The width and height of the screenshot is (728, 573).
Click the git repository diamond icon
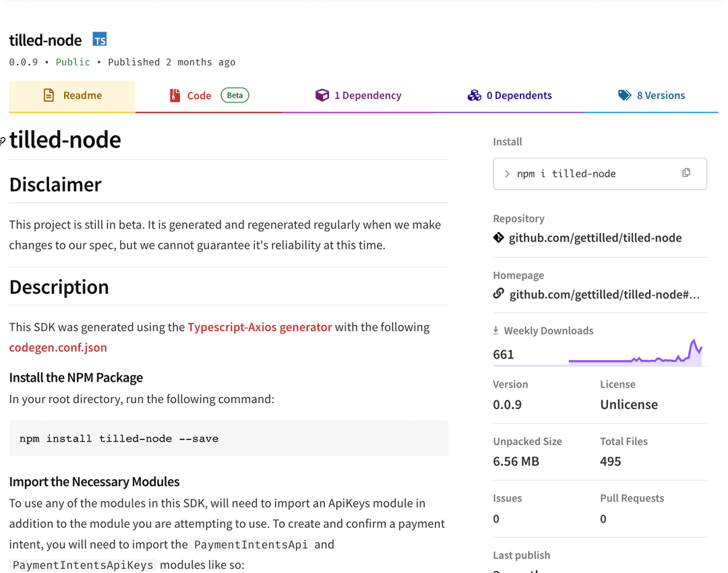coord(498,238)
